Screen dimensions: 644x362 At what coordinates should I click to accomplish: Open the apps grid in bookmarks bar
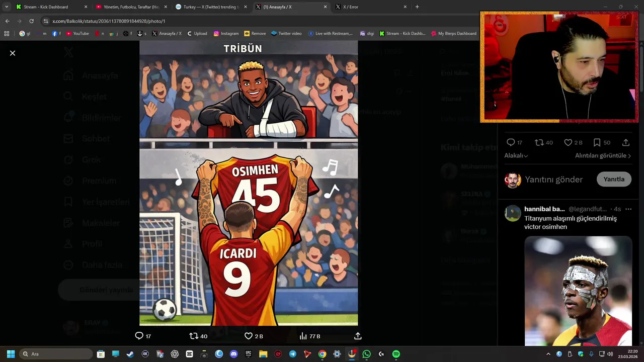[x=7, y=34]
